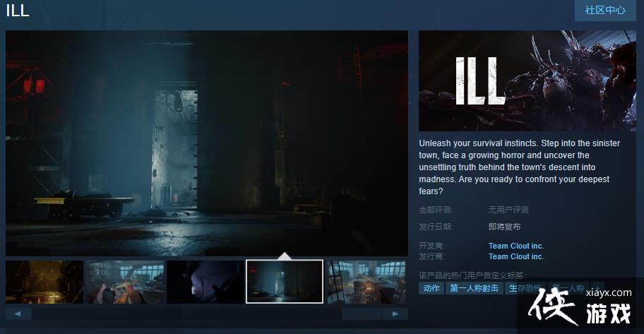The image size is (644, 334).
Task: Select the highlighted warehouse doorway thumbnail
Action: (x=285, y=282)
